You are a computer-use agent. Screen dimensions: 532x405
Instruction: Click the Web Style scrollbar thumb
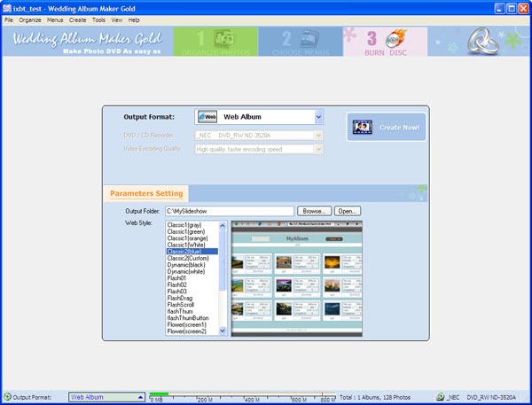223,261
